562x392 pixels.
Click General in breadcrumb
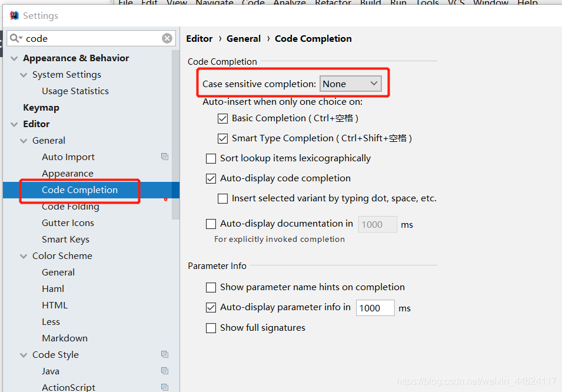[244, 39]
